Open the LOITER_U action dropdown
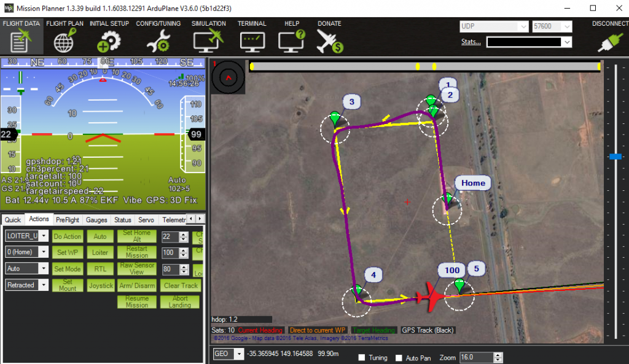Screen dimensions: 629x364 44,236
